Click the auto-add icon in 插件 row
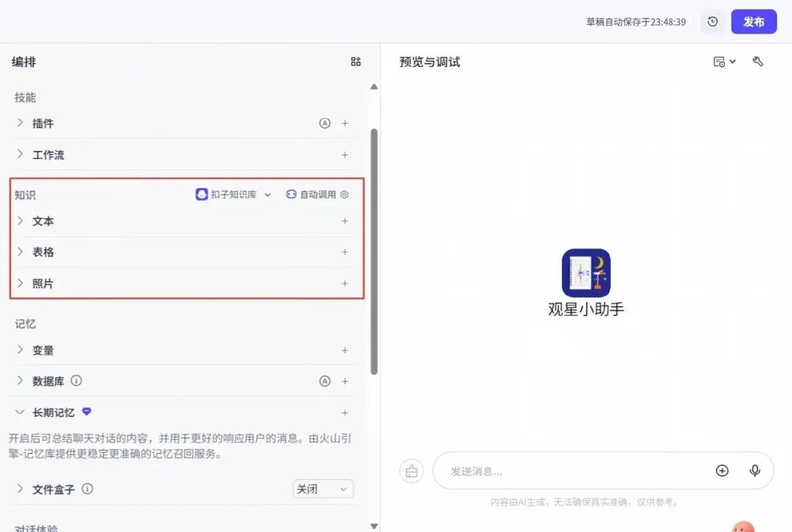The height and width of the screenshot is (532, 792). 325,123
